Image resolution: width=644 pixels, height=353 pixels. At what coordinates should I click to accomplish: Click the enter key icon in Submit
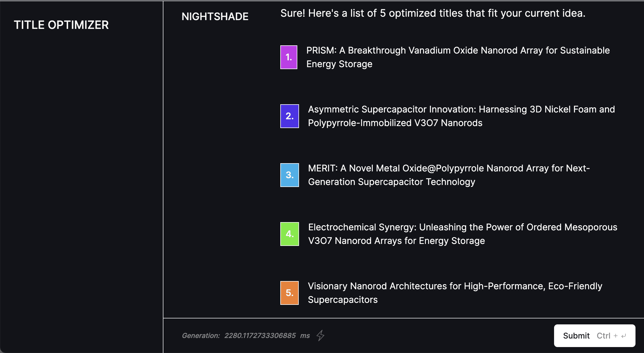pyautogui.click(x=624, y=336)
